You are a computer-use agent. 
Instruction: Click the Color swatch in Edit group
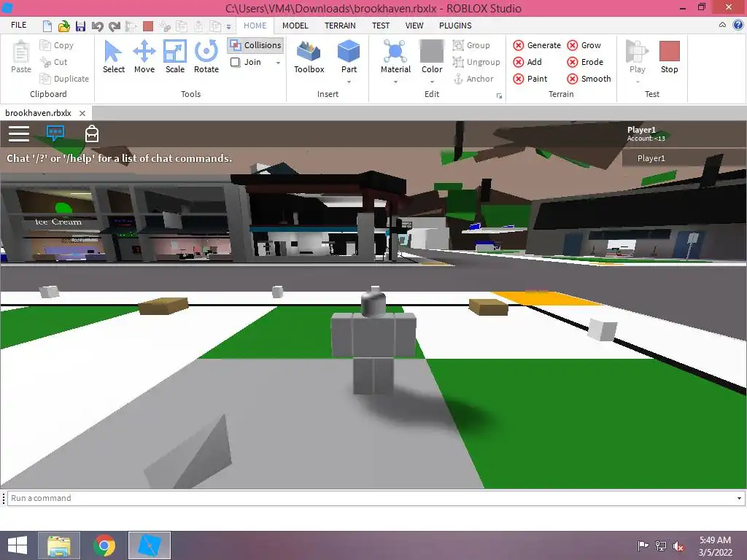click(x=432, y=51)
